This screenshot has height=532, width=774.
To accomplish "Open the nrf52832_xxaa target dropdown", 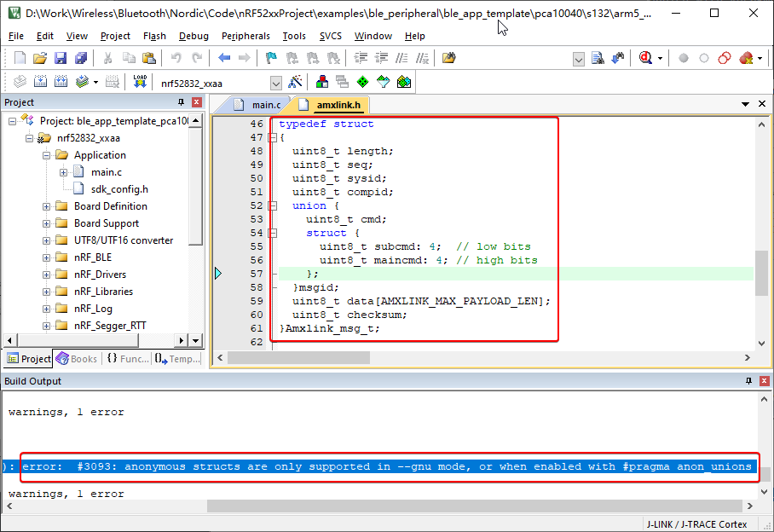I will click(x=274, y=81).
